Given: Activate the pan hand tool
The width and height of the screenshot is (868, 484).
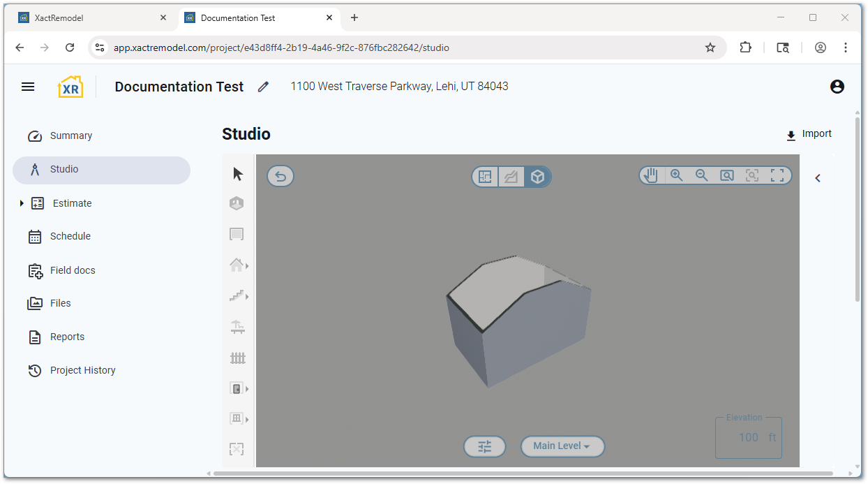Looking at the screenshot, I should point(651,175).
